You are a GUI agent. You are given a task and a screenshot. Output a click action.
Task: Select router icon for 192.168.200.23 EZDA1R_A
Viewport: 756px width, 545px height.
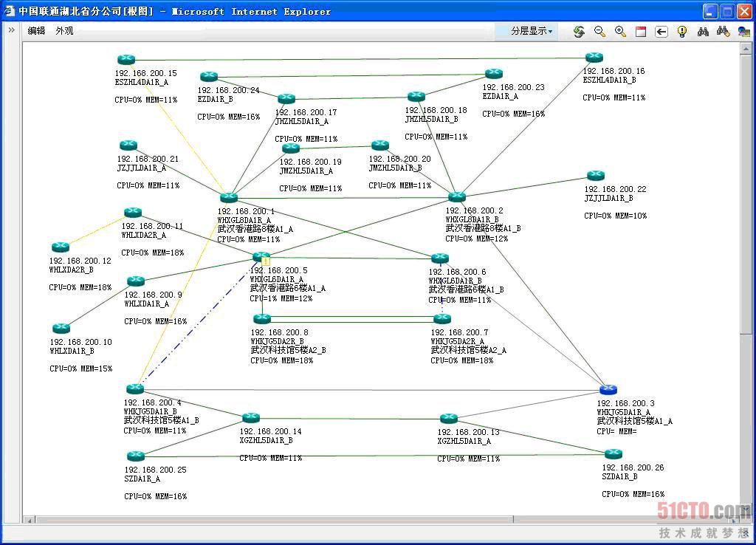[x=494, y=73]
